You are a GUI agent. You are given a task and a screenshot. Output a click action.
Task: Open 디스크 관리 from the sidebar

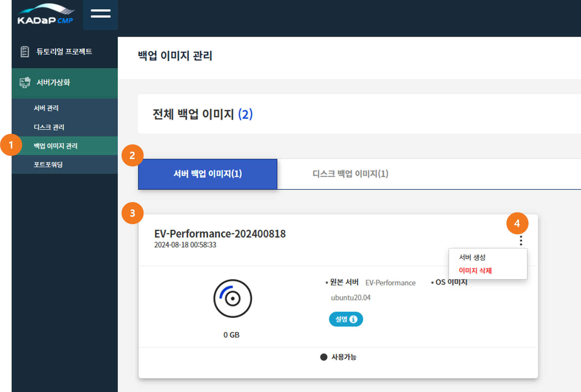pos(49,127)
